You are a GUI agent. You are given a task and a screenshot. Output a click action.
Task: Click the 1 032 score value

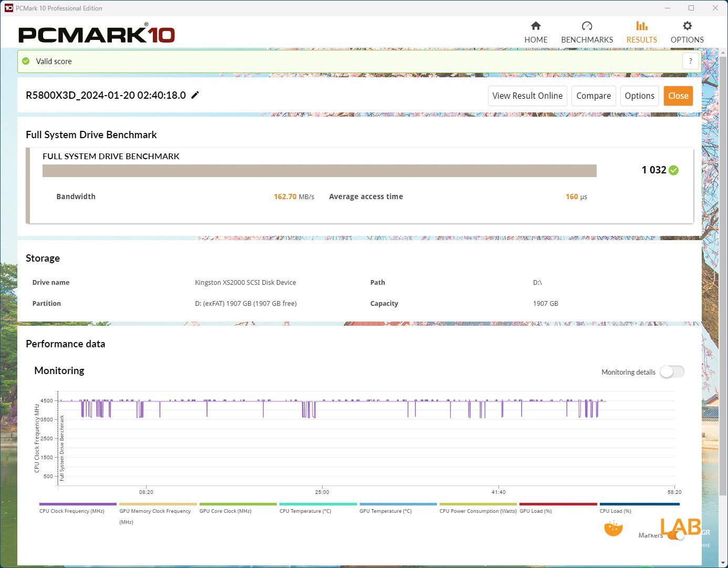point(654,170)
